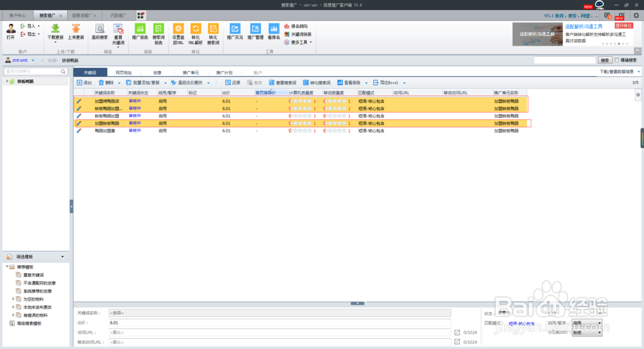This screenshot has width=644, height=349.
Task: Open the 删除 delete dropdown arrow
Action: (119, 83)
